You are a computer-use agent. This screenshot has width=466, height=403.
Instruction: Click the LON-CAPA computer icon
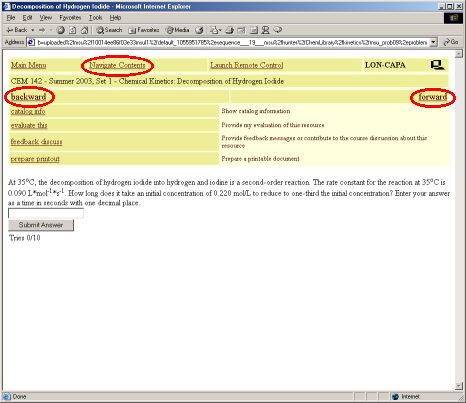coord(437,65)
